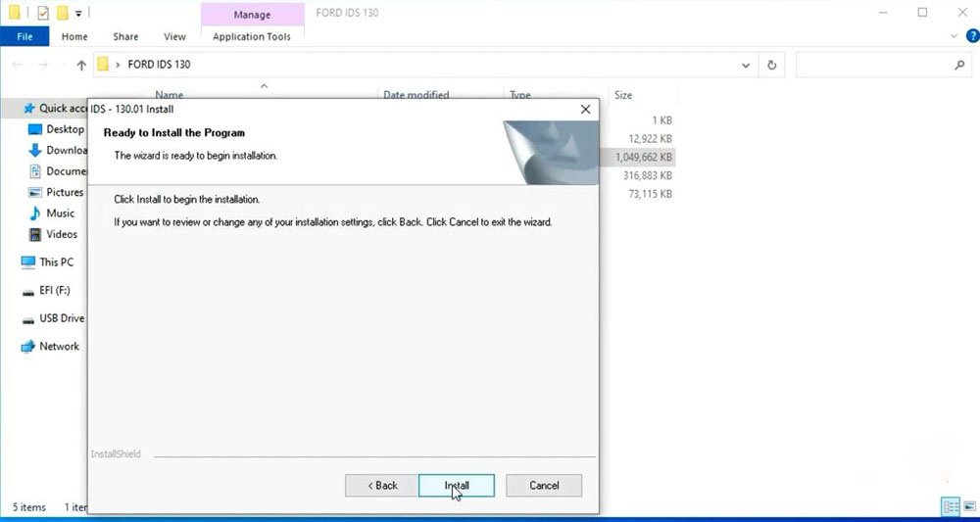The height and width of the screenshot is (522, 980).
Task: Close the IDS 130.01 Install dialog
Action: click(x=586, y=110)
